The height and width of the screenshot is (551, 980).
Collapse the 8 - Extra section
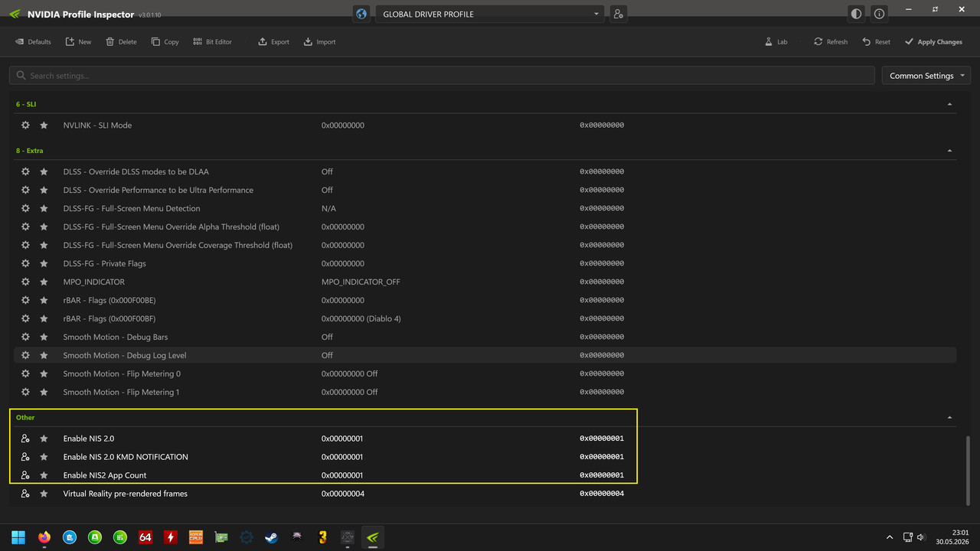[950, 151]
